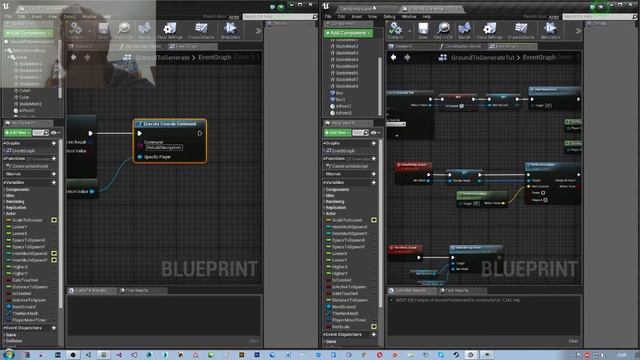Toggle Teleport checkbox on right graph node
The image size is (640, 360).
[546, 200]
